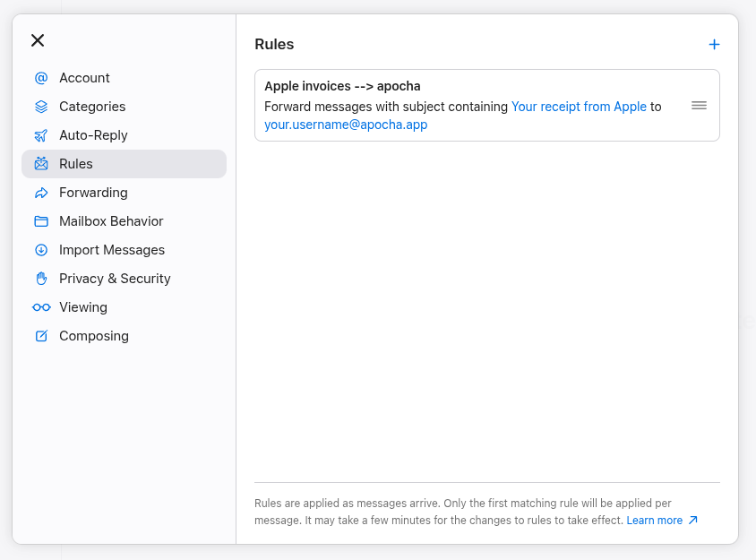Click the Import Messages download icon
Image resolution: width=756 pixels, height=560 pixels.
coord(41,250)
